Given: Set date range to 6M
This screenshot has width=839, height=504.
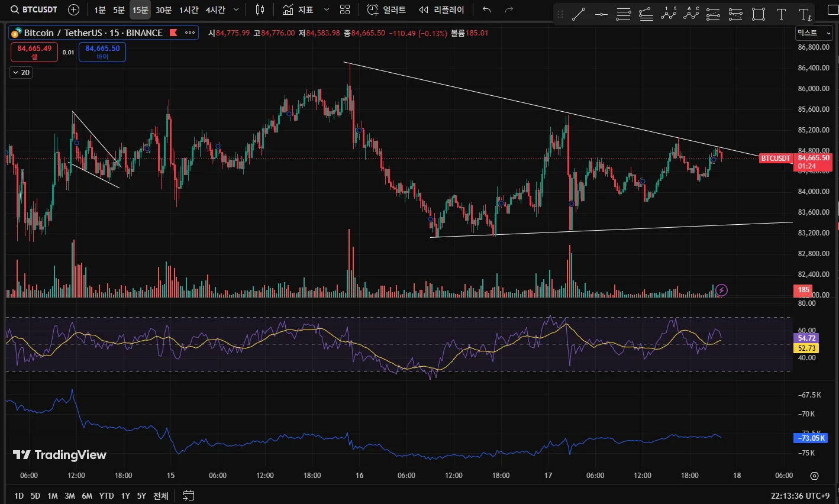Looking at the screenshot, I should point(87,496).
